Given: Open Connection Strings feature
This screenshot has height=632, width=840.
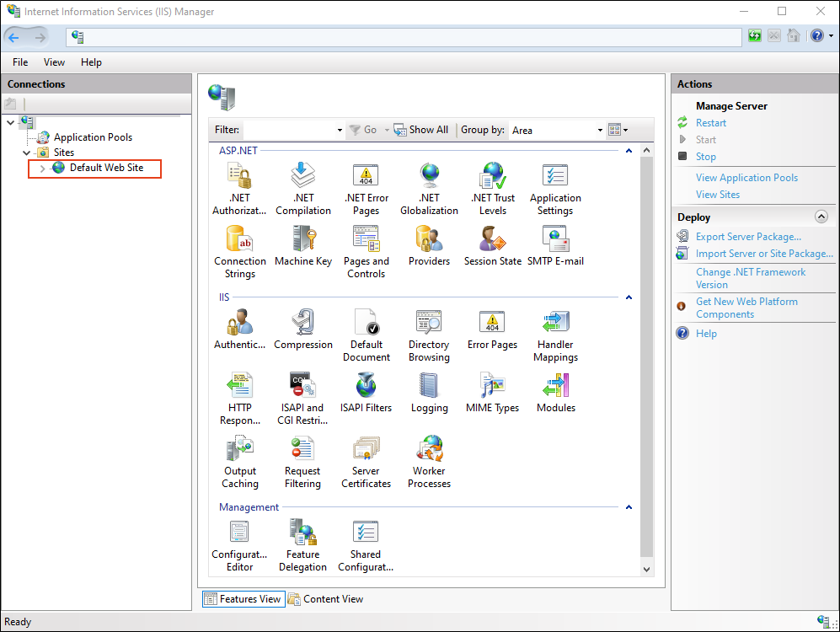Looking at the screenshot, I should pyautogui.click(x=239, y=252).
